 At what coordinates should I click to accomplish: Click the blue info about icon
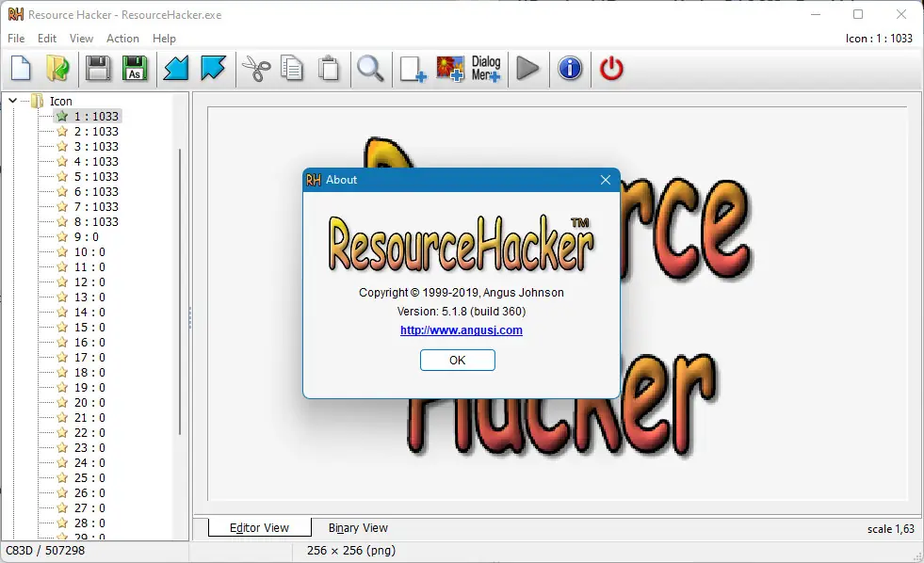570,69
